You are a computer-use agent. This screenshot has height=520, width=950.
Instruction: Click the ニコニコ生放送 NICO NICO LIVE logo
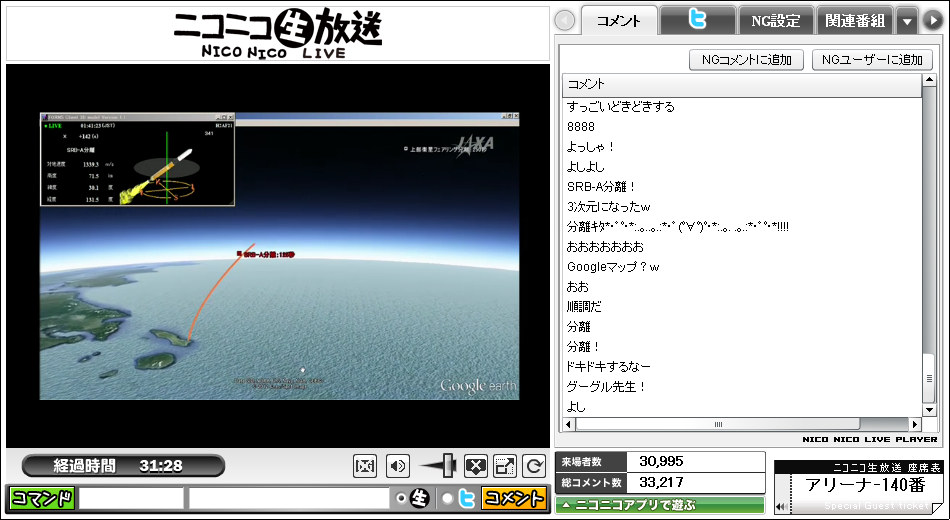coord(277,34)
